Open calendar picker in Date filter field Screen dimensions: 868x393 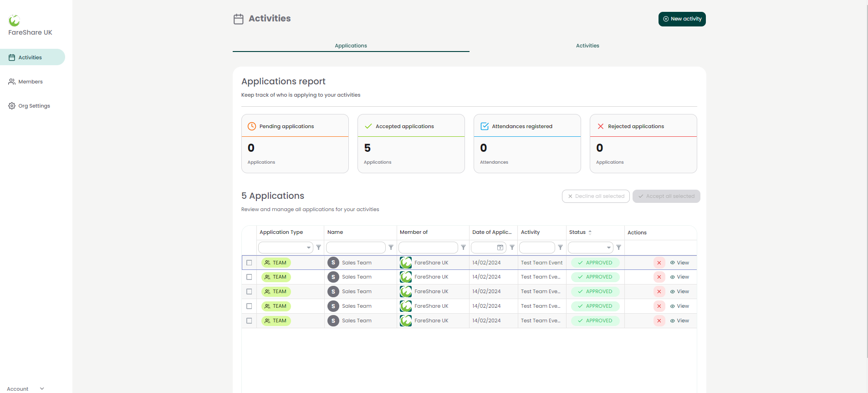pos(500,248)
